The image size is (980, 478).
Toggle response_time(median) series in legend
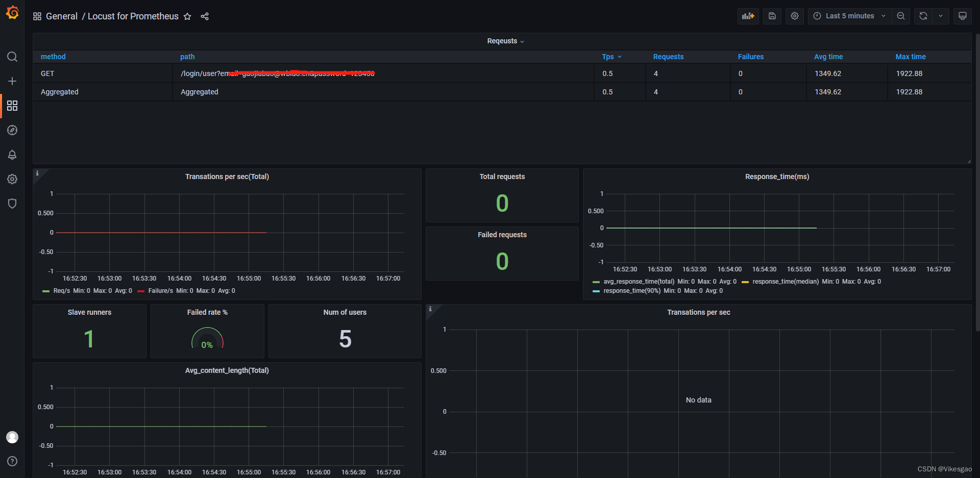786,282
